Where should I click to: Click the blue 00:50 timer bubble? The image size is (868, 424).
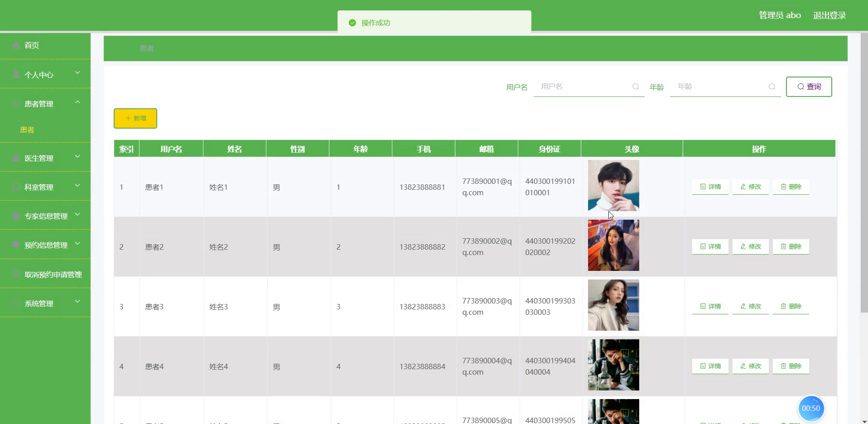click(811, 408)
